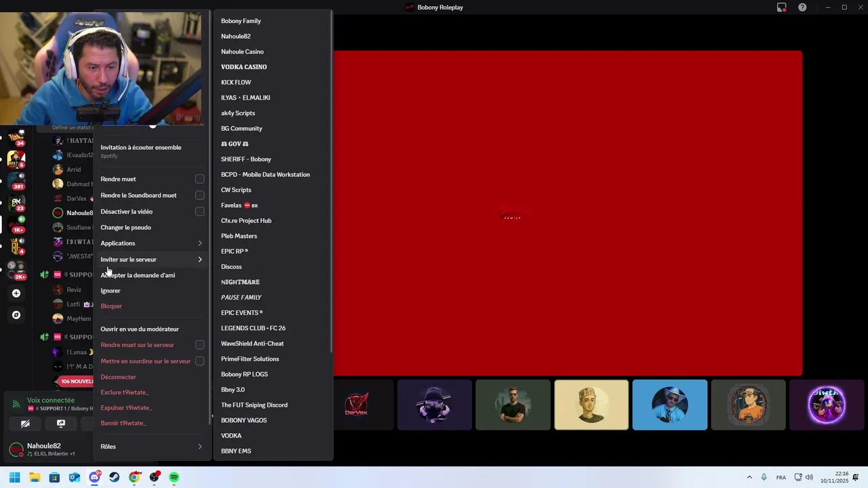Click microphone icon in system tray
Viewport: 868px width, 488px height.
coord(764,477)
